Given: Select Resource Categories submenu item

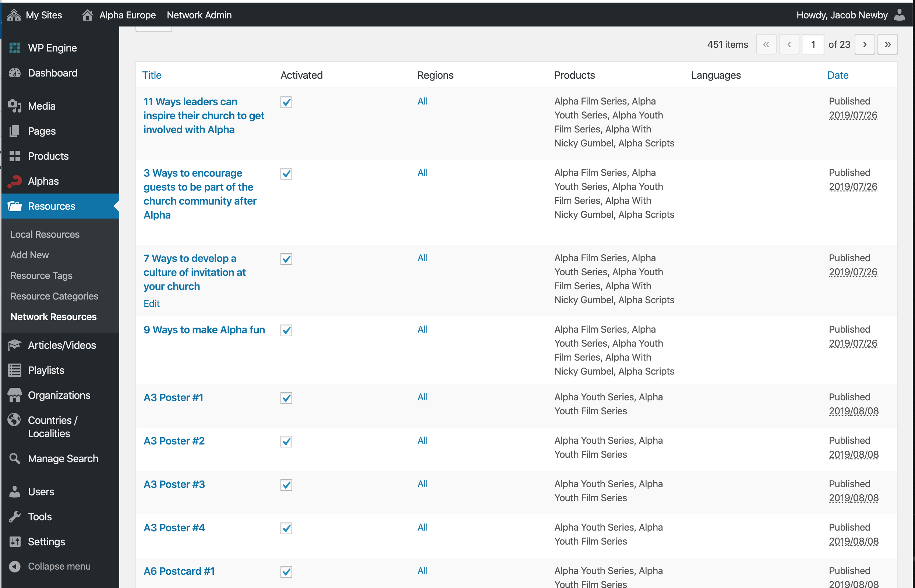Looking at the screenshot, I should pos(54,296).
